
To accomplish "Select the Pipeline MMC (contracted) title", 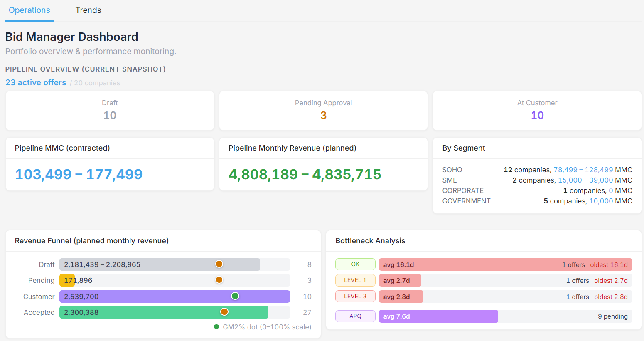I will [x=62, y=148].
